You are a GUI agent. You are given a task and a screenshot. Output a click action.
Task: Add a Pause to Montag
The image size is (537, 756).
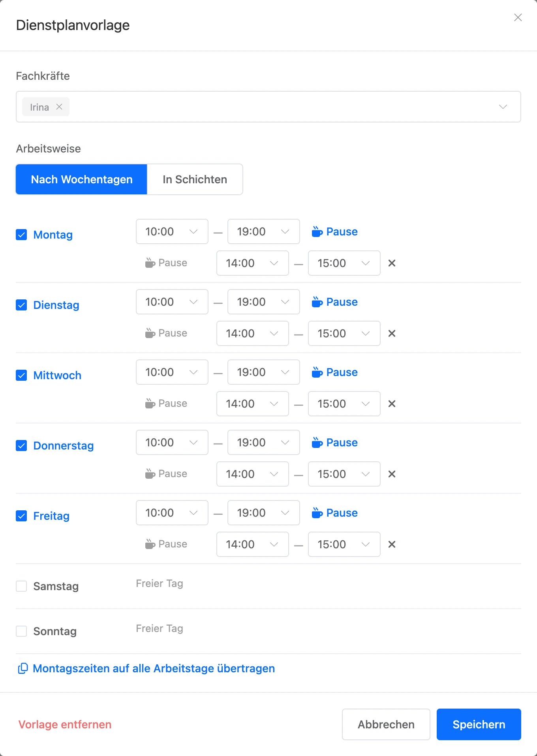(x=334, y=231)
